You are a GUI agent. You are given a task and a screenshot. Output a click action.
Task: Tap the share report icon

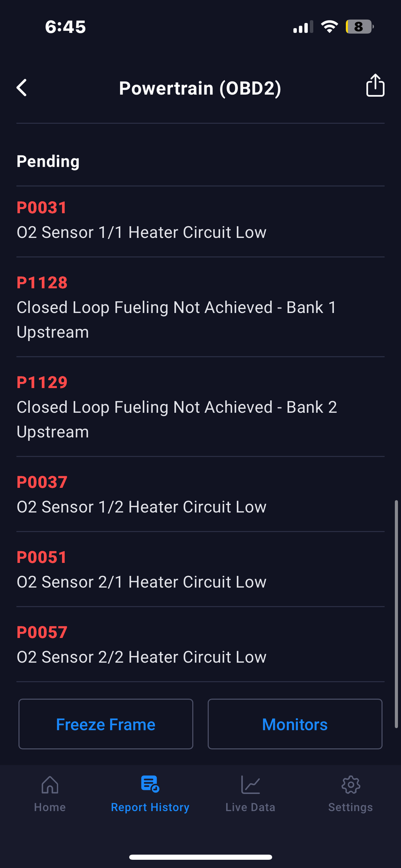pyautogui.click(x=375, y=85)
